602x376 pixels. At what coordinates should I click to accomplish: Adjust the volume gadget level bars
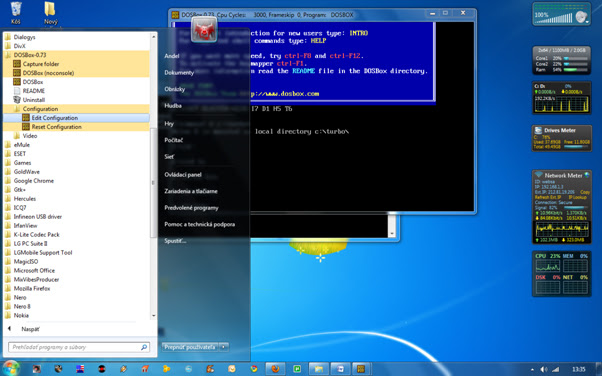554,19
